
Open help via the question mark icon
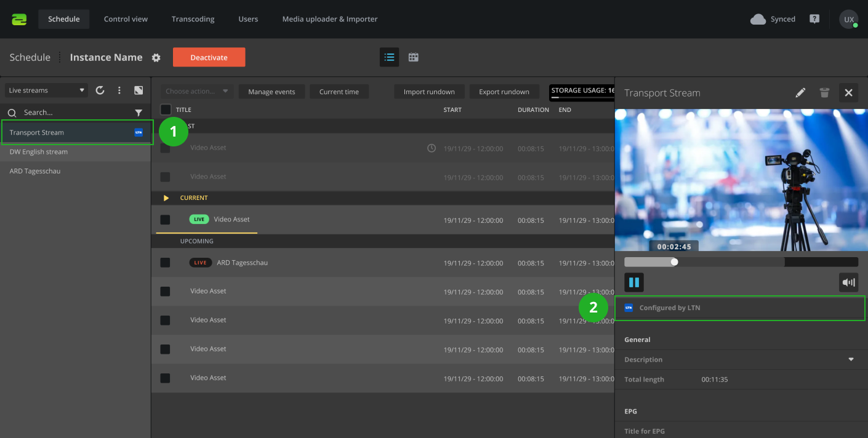(814, 19)
